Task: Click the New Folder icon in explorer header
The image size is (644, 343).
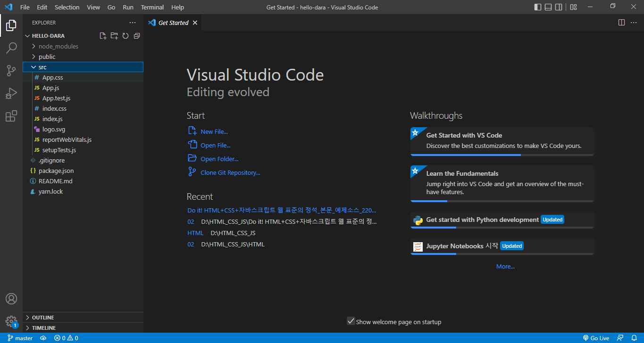Action: tap(114, 36)
